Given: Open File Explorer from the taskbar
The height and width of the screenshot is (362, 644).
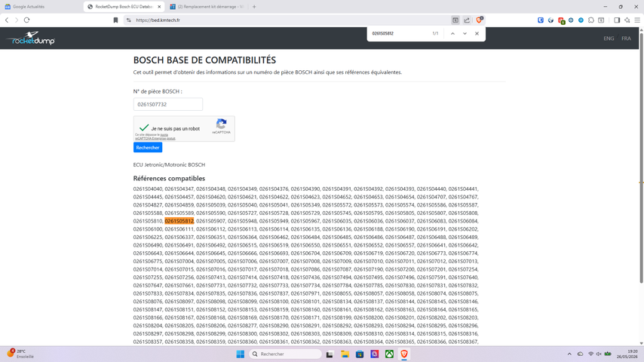Looking at the screenshot, I should pyautogui.click(x=345, y=354).
